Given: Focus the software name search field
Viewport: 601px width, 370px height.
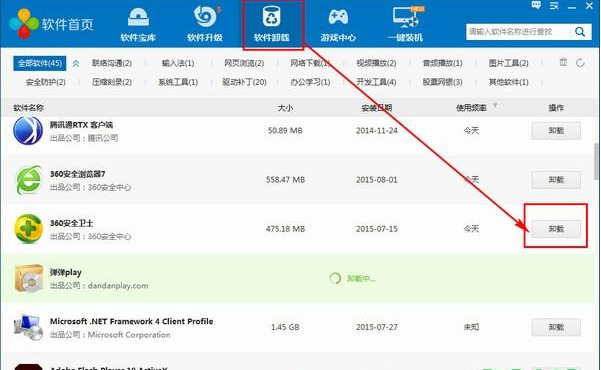Looking at the screenshot, I should click(x=518, y=32).
